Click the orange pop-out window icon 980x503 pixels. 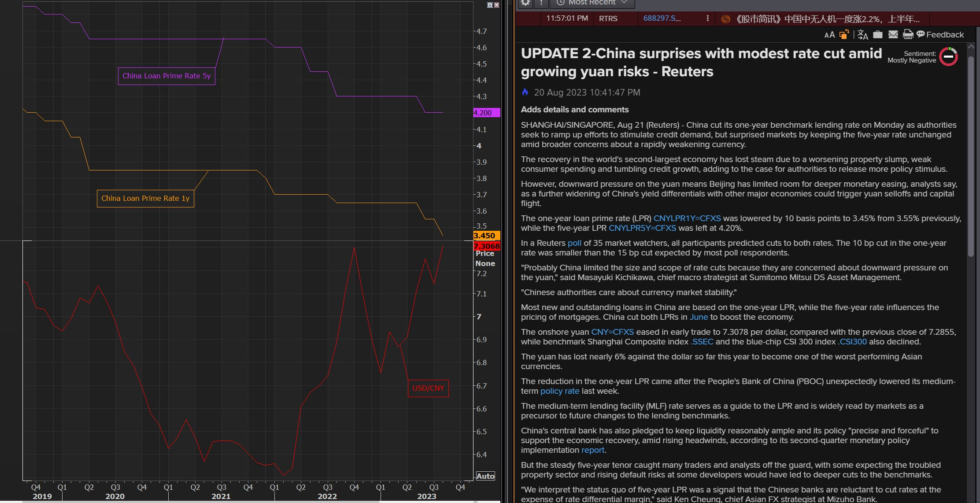[x=844, y=34]
